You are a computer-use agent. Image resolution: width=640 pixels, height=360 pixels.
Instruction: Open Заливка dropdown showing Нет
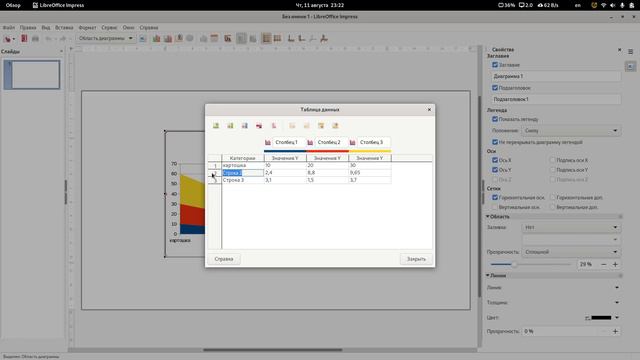point(571,227)
